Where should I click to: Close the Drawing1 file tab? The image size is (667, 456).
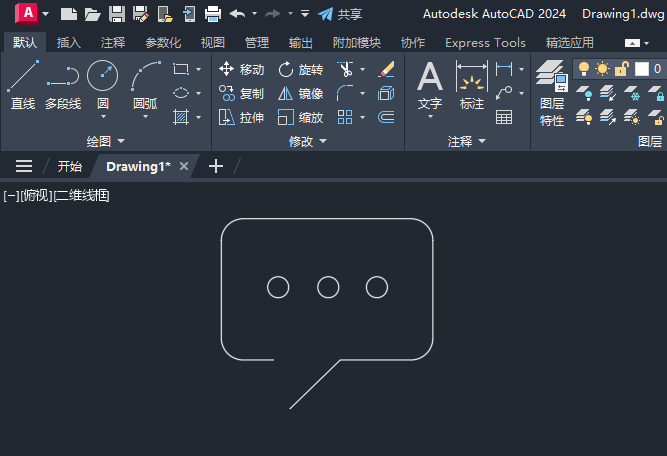(x=184, y=166)
